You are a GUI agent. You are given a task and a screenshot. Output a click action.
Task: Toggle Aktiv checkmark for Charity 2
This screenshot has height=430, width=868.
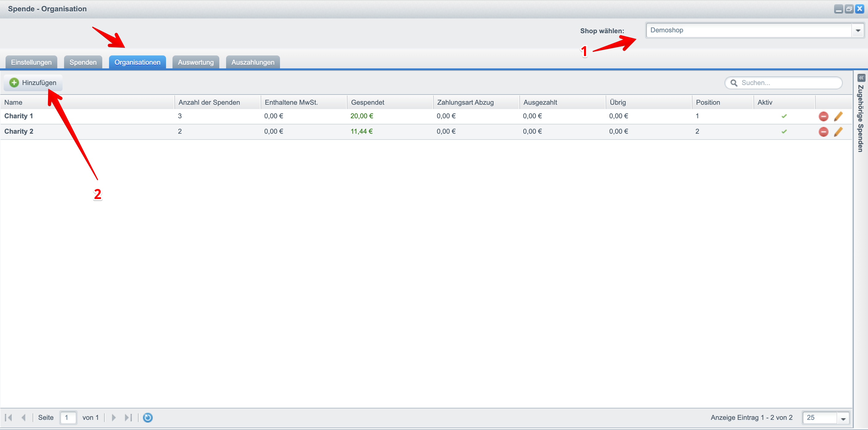click(x=784, y=132)
